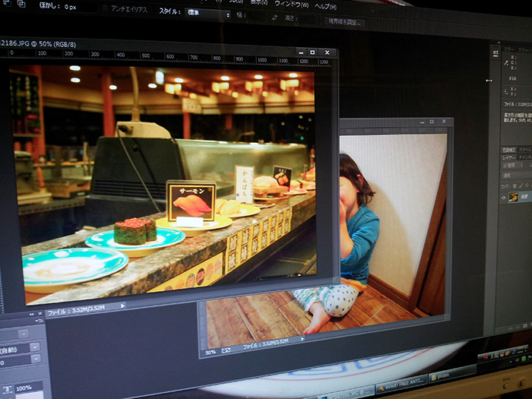Expand the status bar arrow of sushi document
Image resolution: width=532 pixels, height=399 pixels.
tap(121, 306)
